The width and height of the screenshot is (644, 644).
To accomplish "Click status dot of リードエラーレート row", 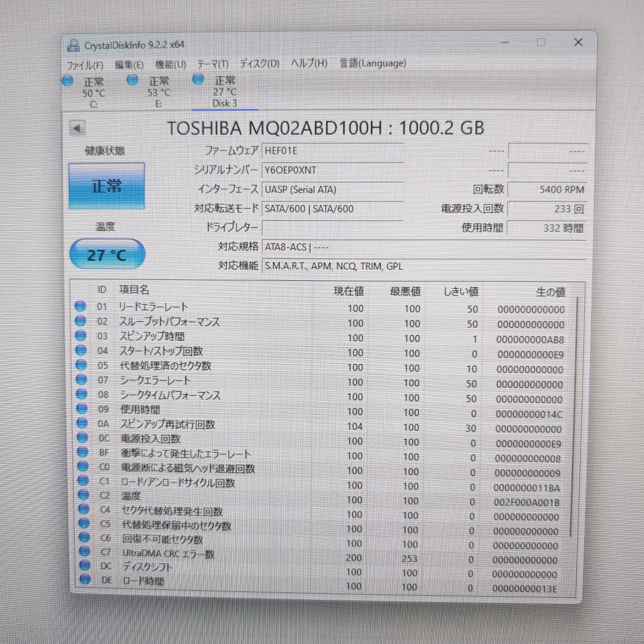I will [x=80, y=306].
